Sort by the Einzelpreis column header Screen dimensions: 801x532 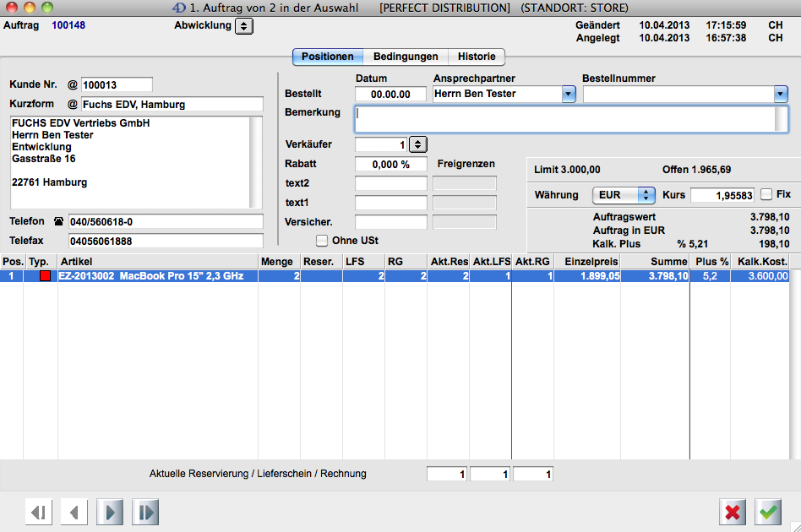(585, 262)
